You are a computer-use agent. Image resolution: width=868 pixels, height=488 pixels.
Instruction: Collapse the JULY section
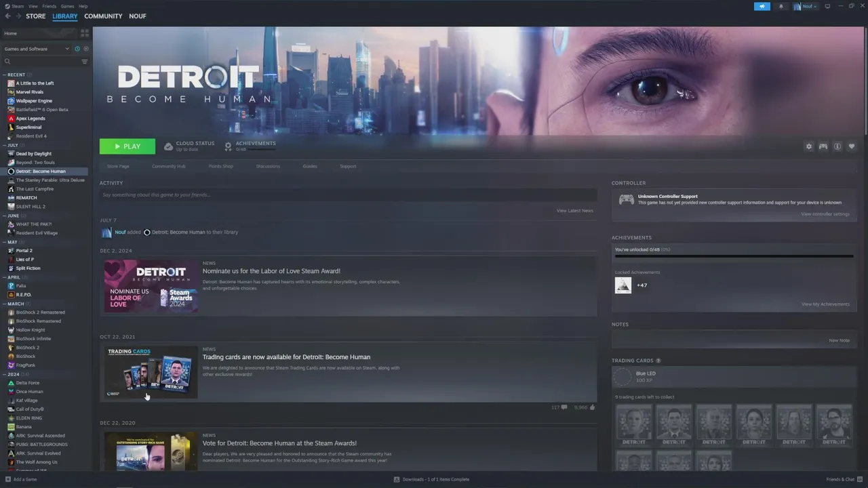4,145
